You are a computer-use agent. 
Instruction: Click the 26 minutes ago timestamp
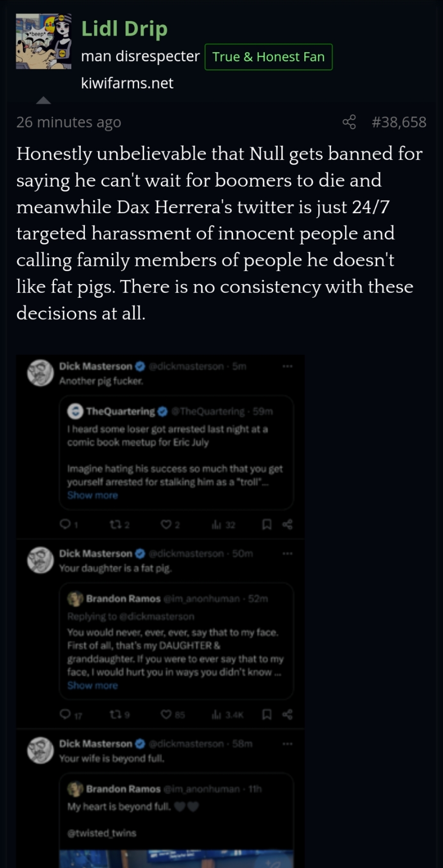coord(69,122)
